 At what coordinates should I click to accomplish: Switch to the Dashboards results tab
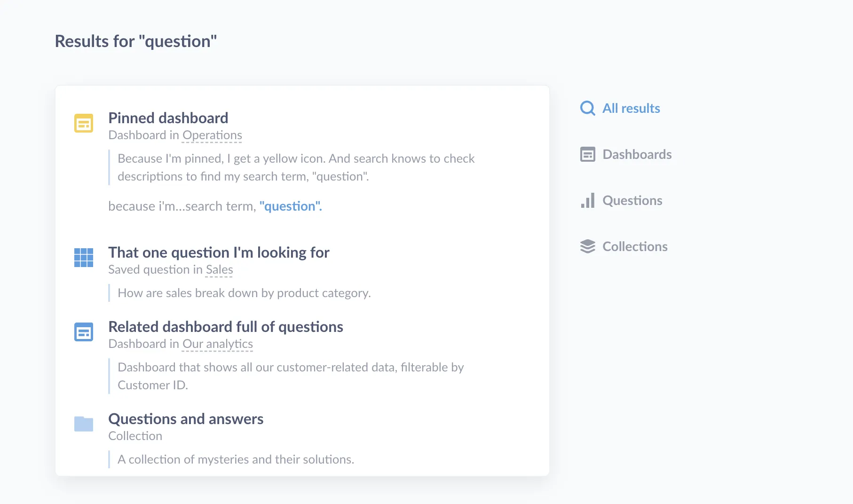pyautogui.click(x=637, y=154)
